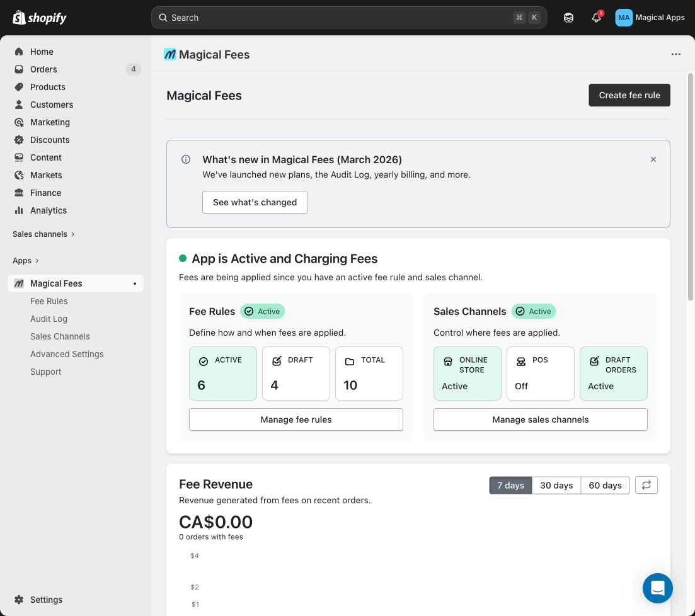
Task: Select the Products icon in the sidebar
Action: click(x=19, y=87)
